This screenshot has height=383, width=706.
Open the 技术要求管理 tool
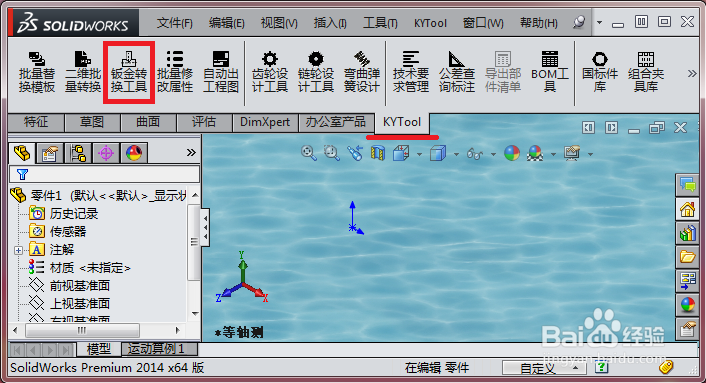click(411, 72)
